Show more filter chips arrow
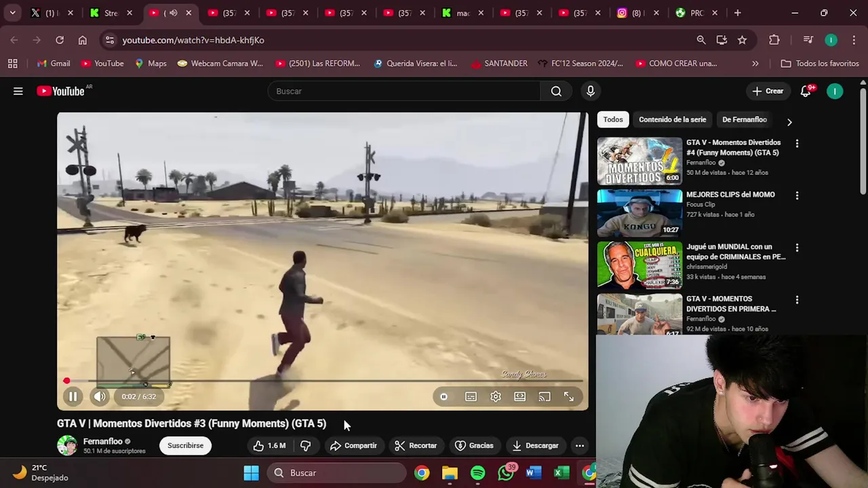This screenshot has height=488, width=868. pos(789,121)
